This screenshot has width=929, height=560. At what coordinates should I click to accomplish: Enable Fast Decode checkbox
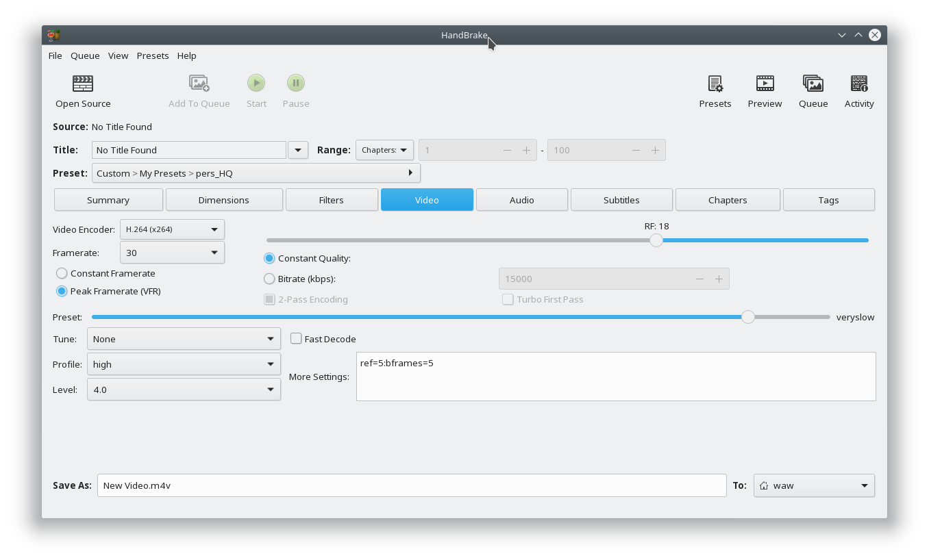296,338
